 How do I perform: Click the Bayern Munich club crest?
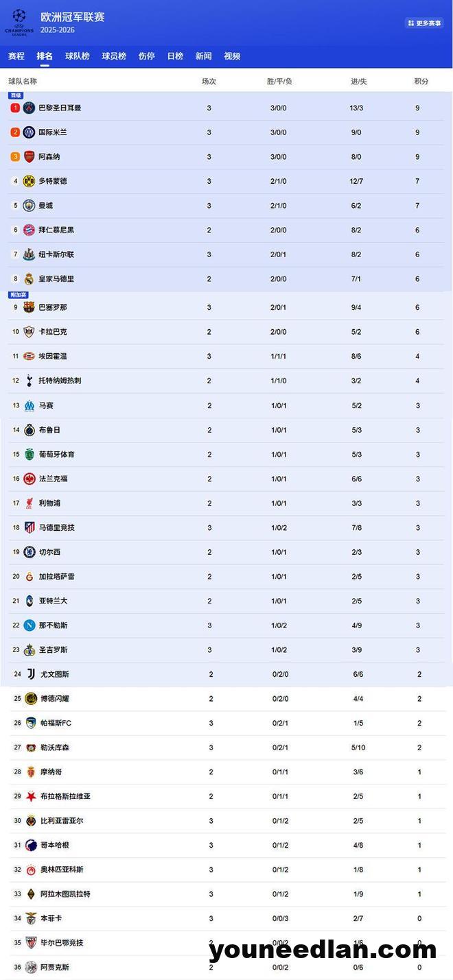click(x=29, y=230)
